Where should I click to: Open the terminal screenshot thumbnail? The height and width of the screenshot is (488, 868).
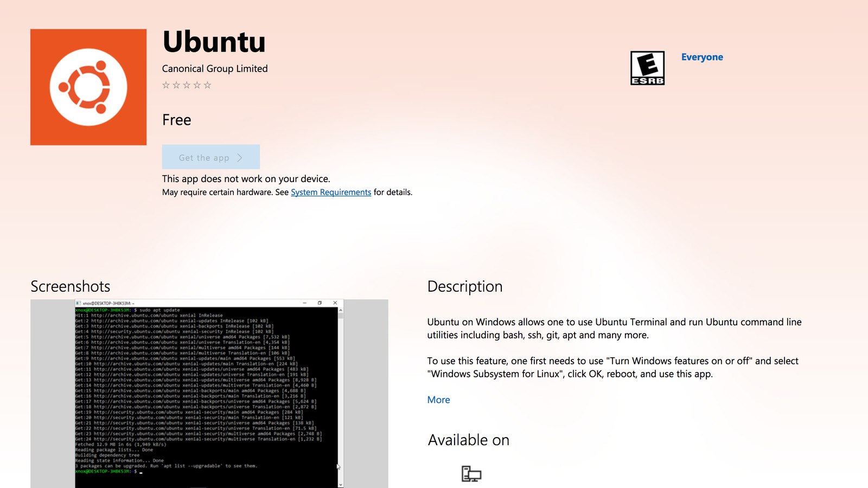pos(209,393)
